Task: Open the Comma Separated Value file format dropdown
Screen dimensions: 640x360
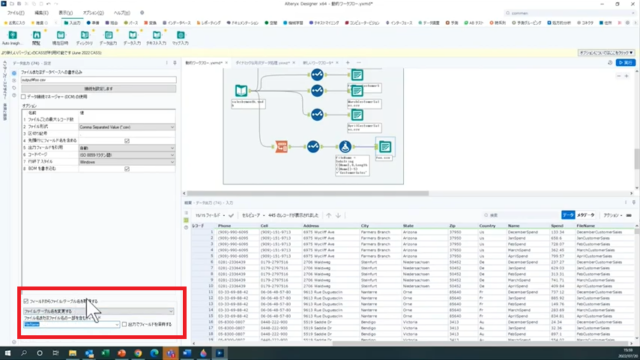Action: point(127,127)
